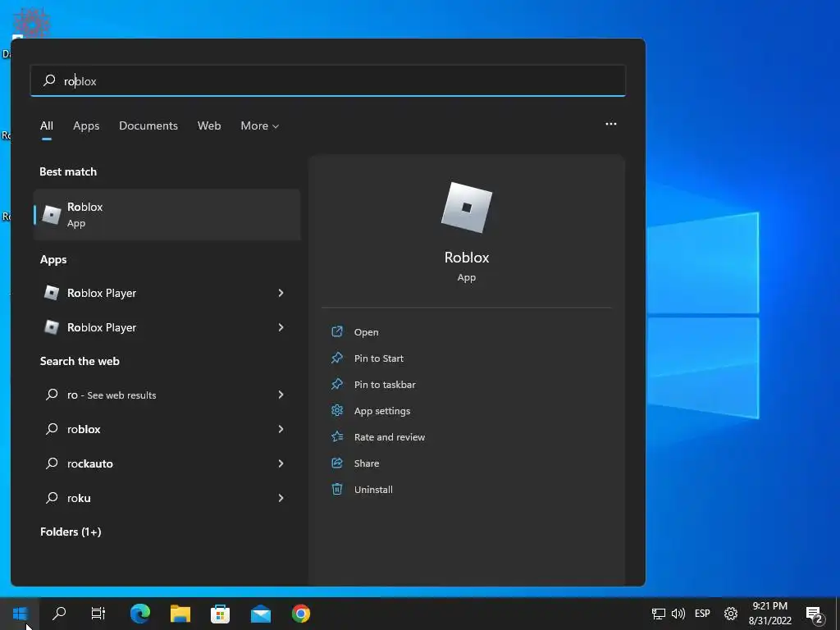The width and height of the screenshot is (840, 630).
Task: Click the Rate and review star icon
Action: 337,436
